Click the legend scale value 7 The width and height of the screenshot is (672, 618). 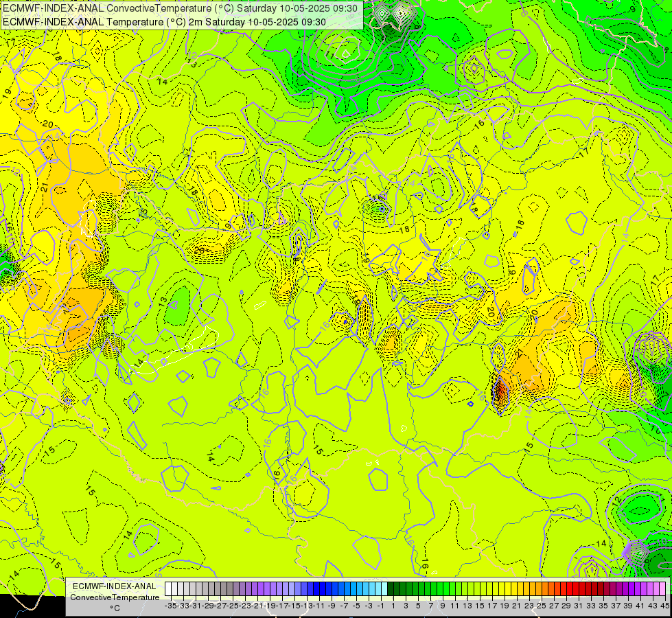[430, 606]
